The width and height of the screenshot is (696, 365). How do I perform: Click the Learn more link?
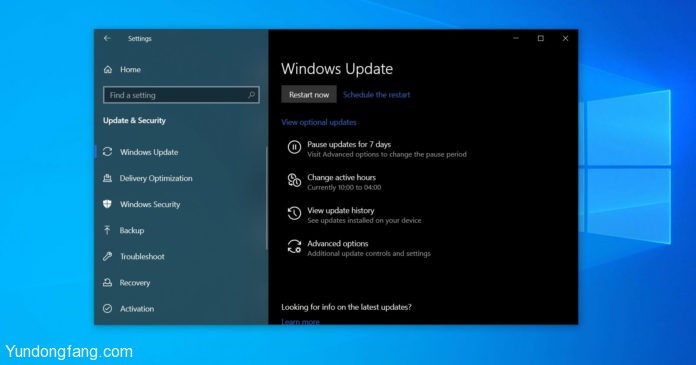coord(300,321)
